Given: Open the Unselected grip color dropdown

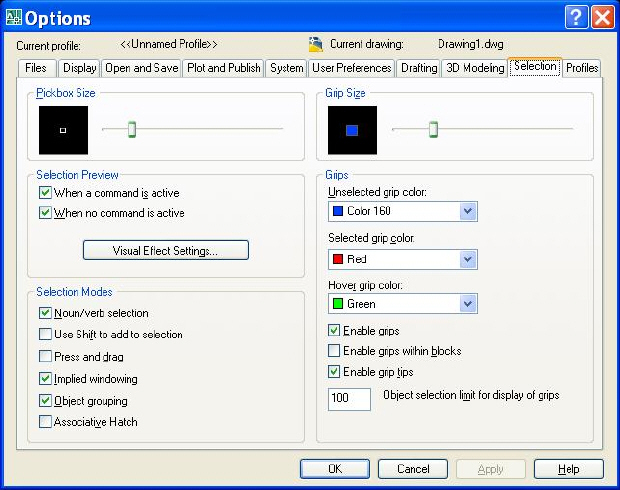Looking at the screenshot, I should [x=468, y=211].
